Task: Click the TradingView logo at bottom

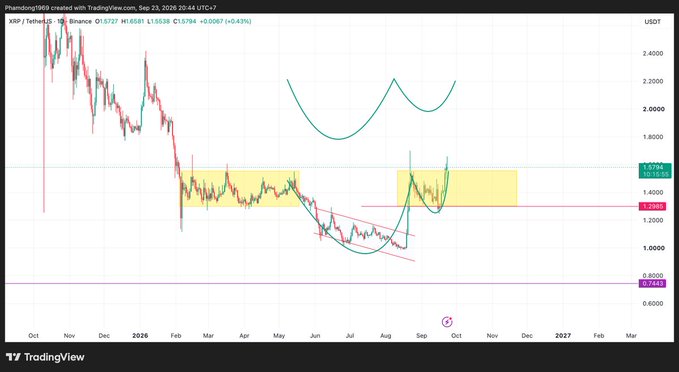Action: (45, 357)
